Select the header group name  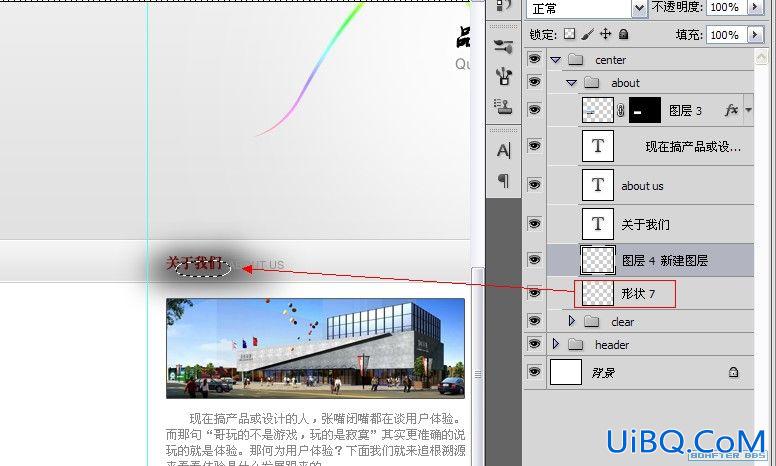(x=612, y=344)
